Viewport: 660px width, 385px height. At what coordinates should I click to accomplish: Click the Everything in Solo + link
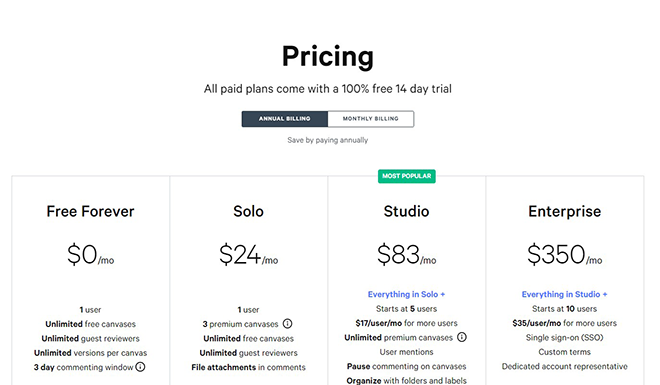point(406,294)
